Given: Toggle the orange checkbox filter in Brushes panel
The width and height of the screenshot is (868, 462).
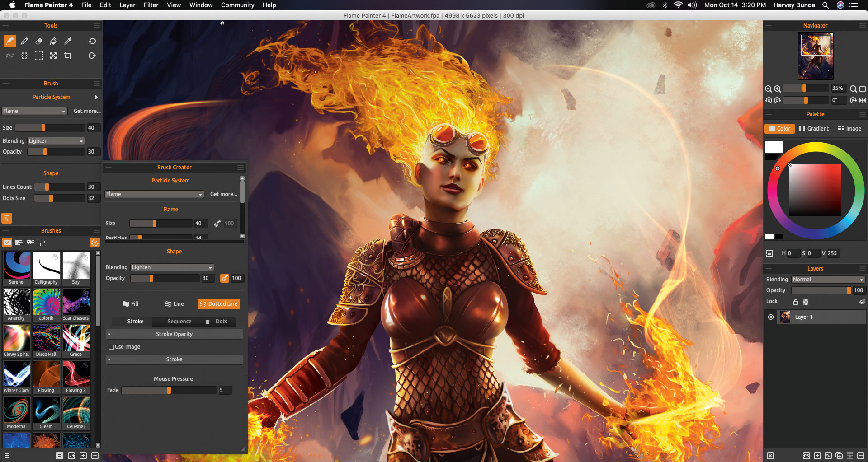Looking at the screenshot, I should tap(7, 243).
